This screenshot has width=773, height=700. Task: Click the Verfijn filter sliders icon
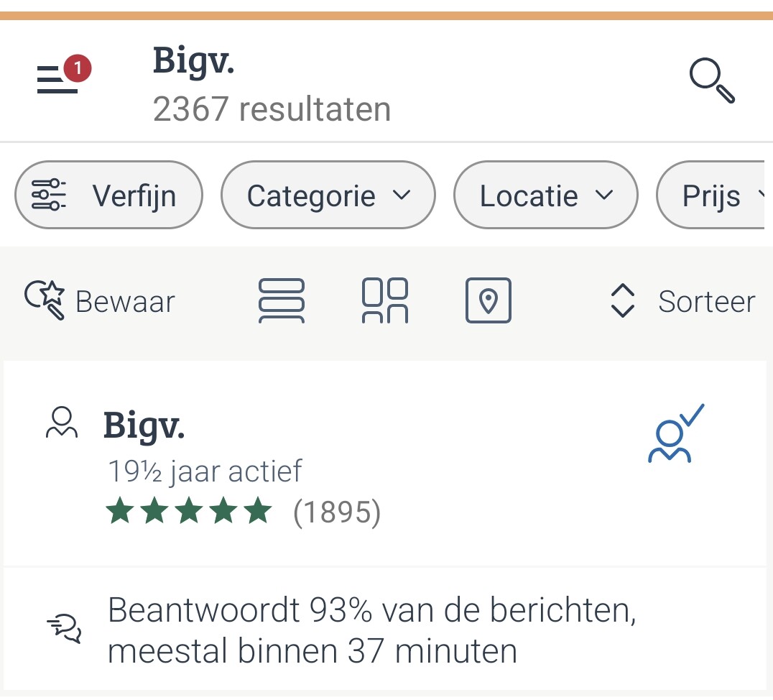pyautogui.click(x=49, y=195)
